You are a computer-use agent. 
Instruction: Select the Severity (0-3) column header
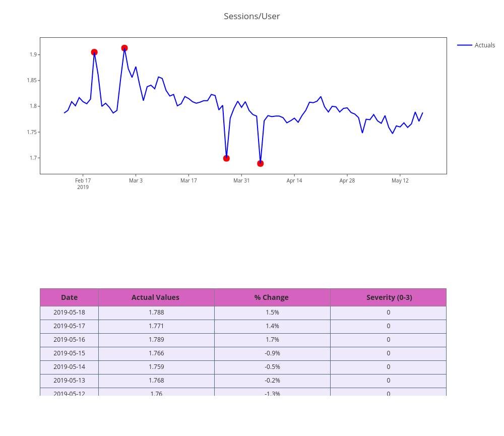pyautogui.click(x=389, y=297)
